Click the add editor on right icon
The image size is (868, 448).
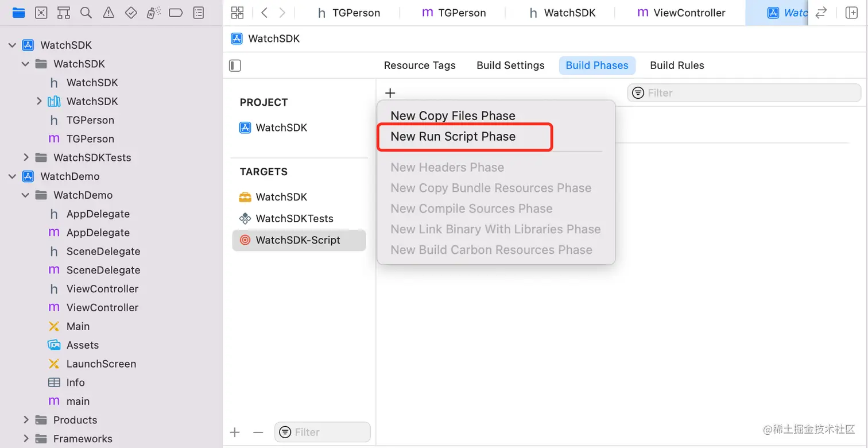click(x=851, y=13)
